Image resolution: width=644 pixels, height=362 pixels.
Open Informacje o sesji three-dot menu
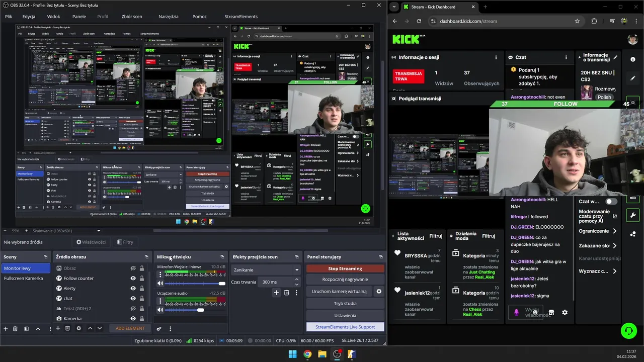(496, 57)
